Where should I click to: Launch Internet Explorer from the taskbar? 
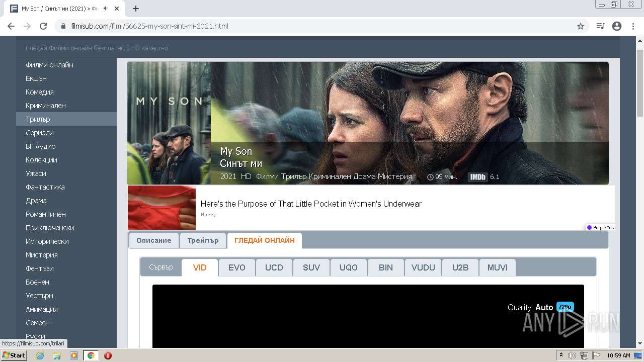pos(40,355)
